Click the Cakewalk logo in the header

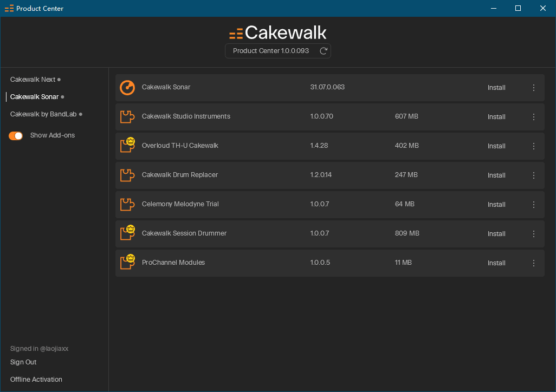(277, 32)
